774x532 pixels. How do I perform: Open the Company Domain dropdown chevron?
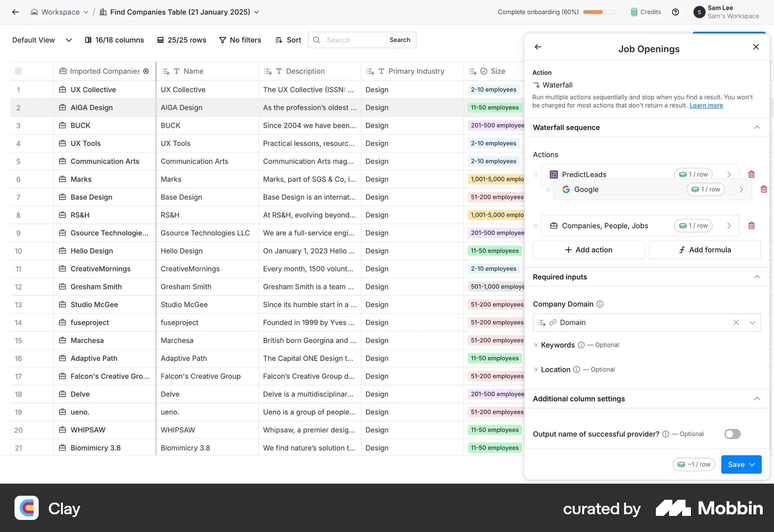point(752,322)
